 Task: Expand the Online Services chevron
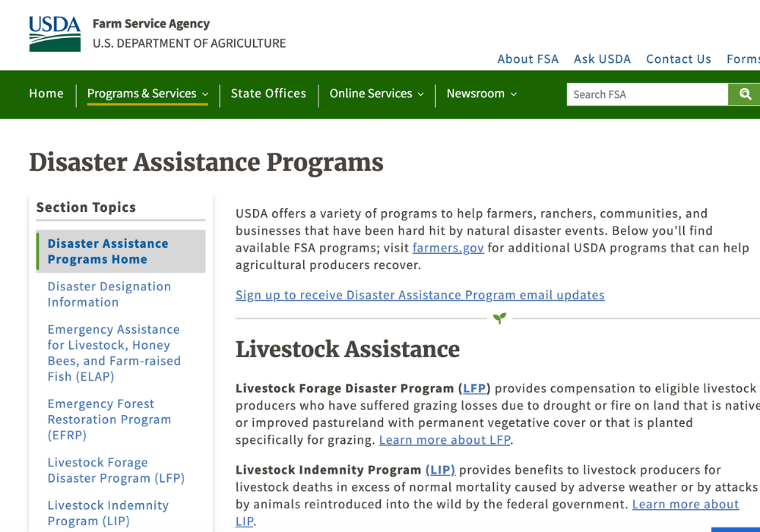coord(421,94)
